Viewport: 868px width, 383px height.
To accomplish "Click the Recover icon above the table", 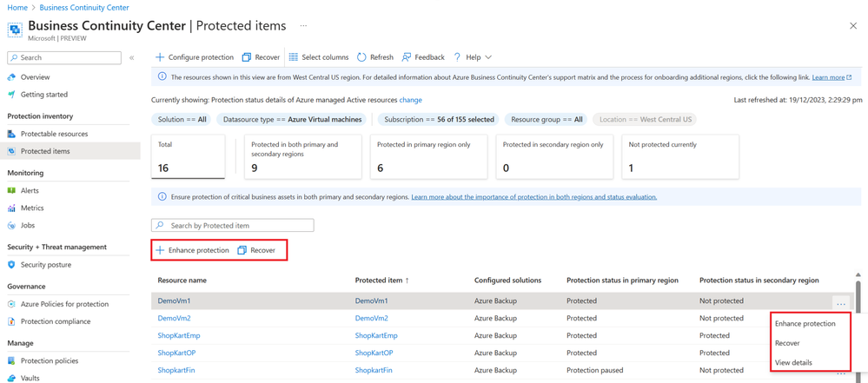I will 242,250.
